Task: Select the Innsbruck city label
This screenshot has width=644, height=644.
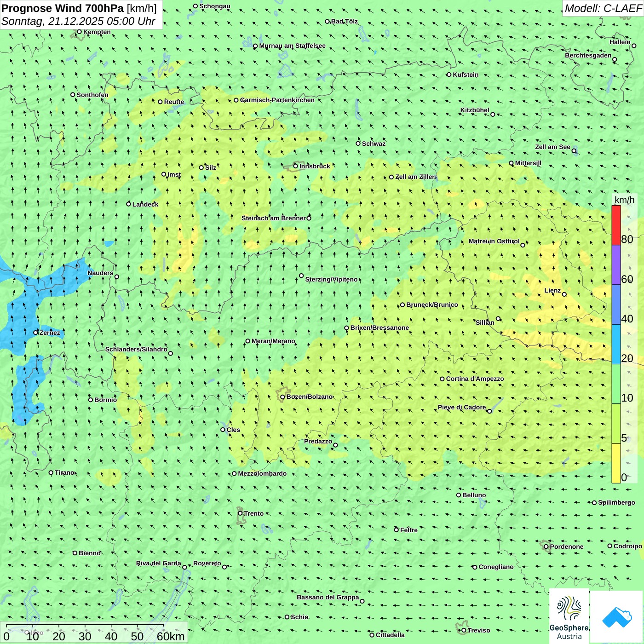Action: (315, 166)
